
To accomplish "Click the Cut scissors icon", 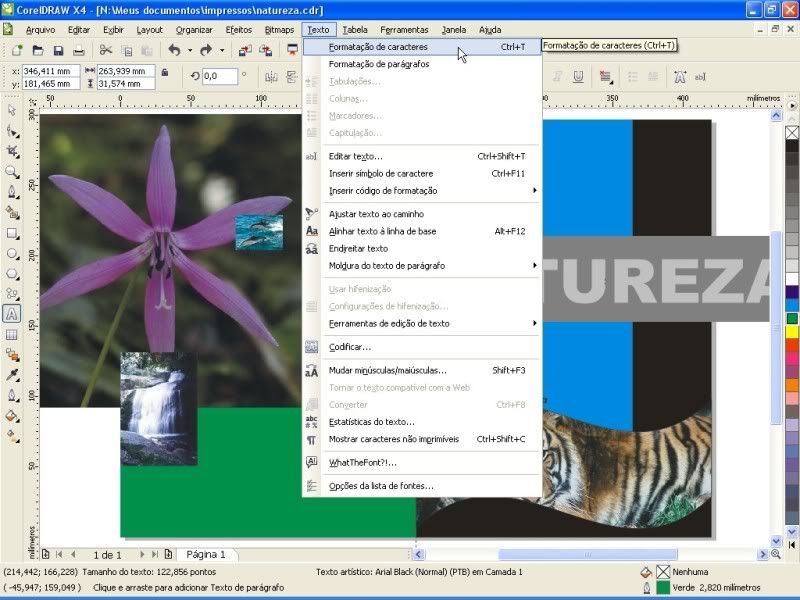I will click(105, 50).
